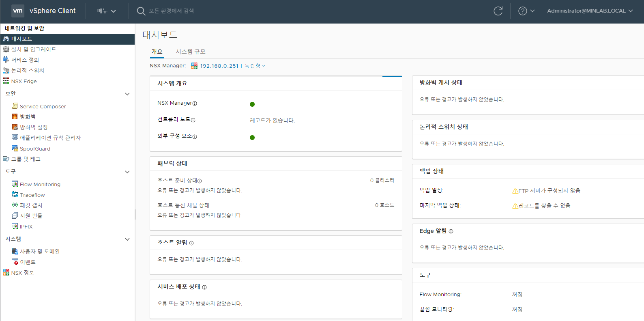
Task: Click the vm logo icon
Action: (x=18, y=11)
